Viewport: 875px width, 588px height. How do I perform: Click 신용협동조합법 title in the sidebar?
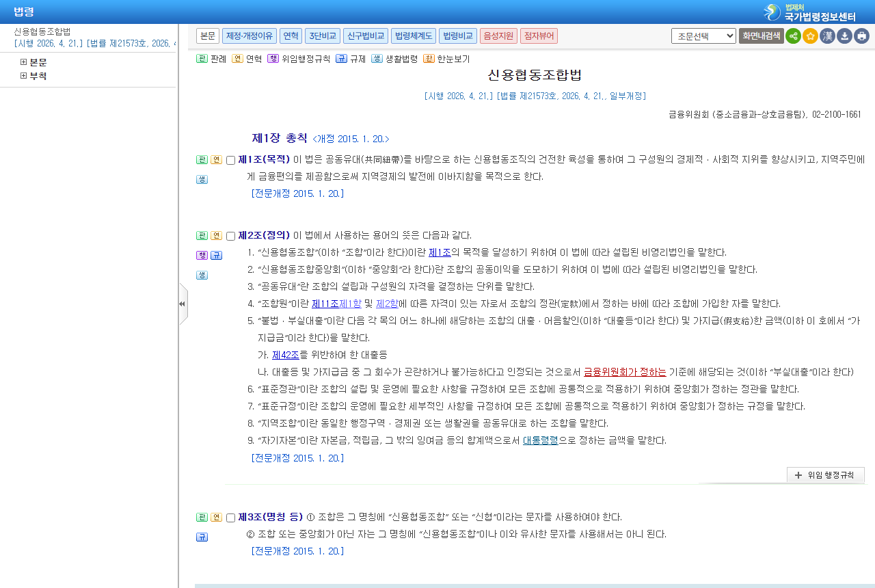pyautogui.click(x=42, y=31)
